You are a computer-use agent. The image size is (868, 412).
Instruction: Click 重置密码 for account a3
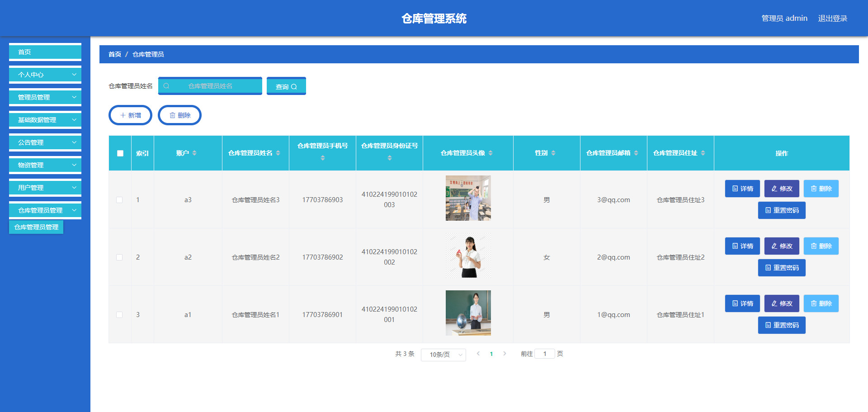pyautogui.click(x=782, y=210)
